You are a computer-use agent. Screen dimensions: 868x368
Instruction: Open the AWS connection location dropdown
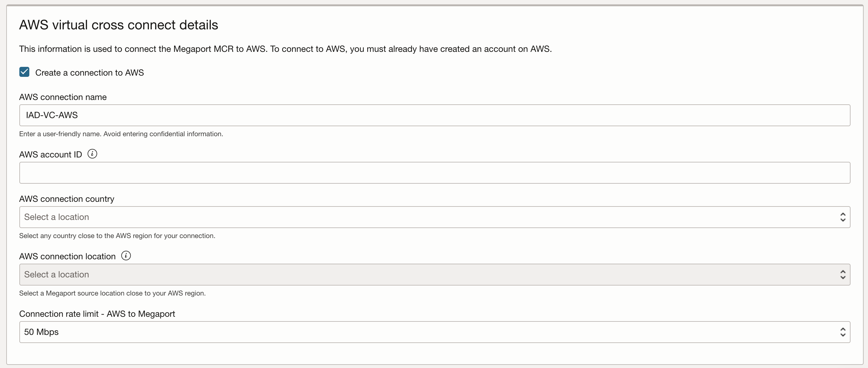[x=435, y=275]
